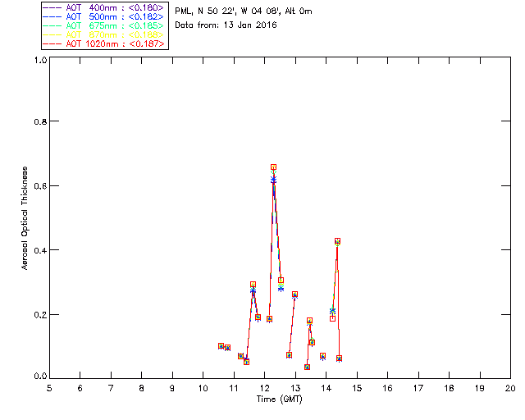525x420 pixels.
Task: Click the red dashed line sample in legend
Action: pos(52,43)
